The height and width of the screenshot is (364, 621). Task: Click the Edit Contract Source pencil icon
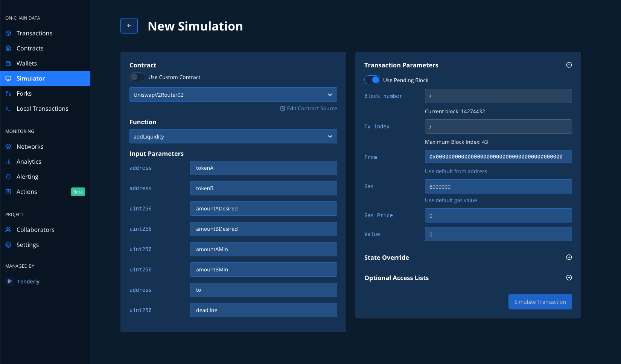click(x=283, y=108)
